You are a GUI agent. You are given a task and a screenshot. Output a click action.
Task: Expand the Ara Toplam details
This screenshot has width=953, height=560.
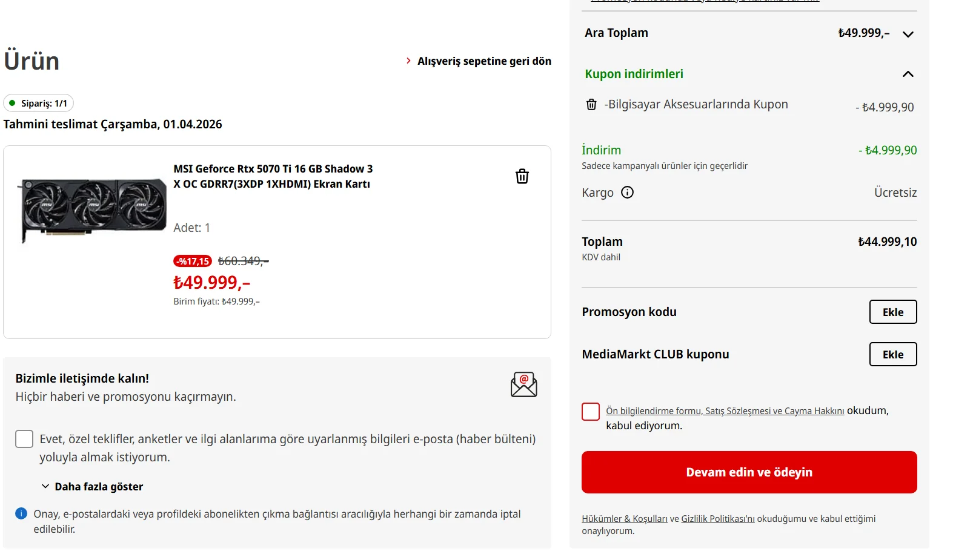908,34
